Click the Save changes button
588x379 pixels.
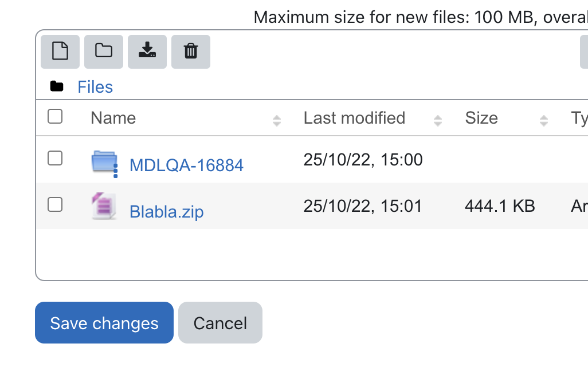click(x=104, y=322)
